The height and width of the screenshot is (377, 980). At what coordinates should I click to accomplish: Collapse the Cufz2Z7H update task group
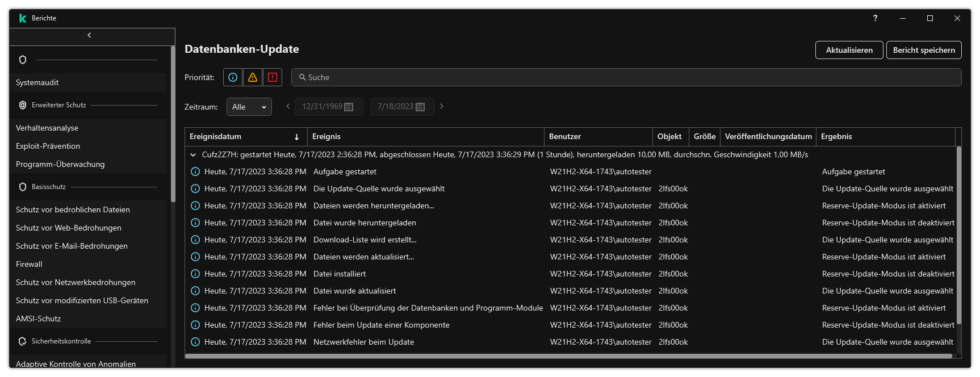(193, 154)
